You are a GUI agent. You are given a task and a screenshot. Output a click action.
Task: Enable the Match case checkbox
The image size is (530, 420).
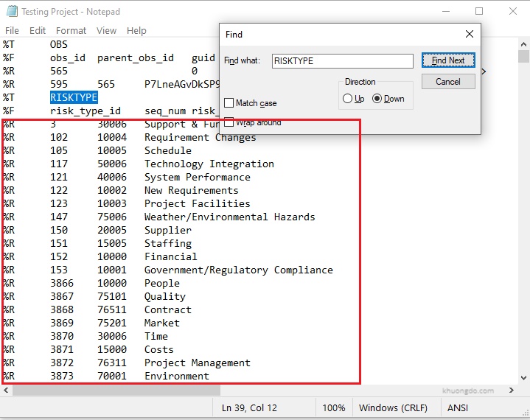(229, 103)
